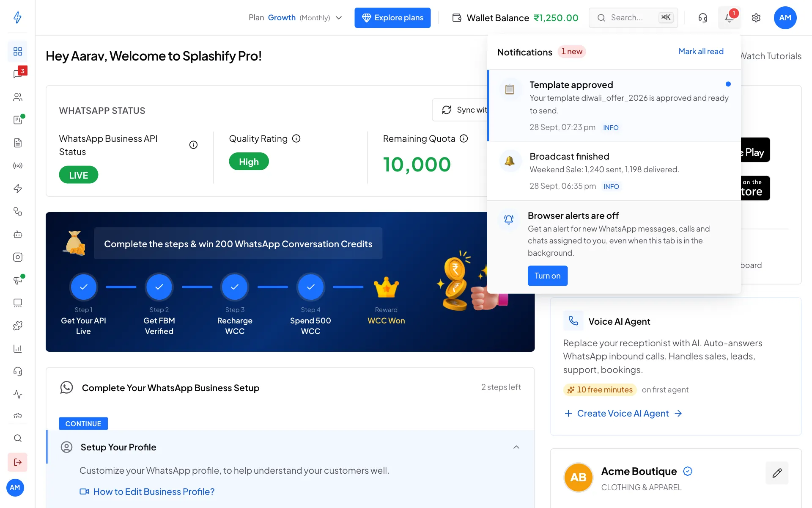Open the chat inbox with 3 badge

pos(17,74)
